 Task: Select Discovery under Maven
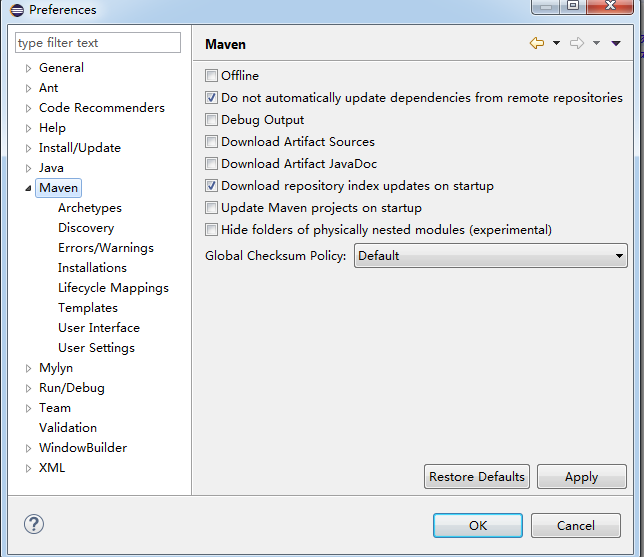click(86, 228)
